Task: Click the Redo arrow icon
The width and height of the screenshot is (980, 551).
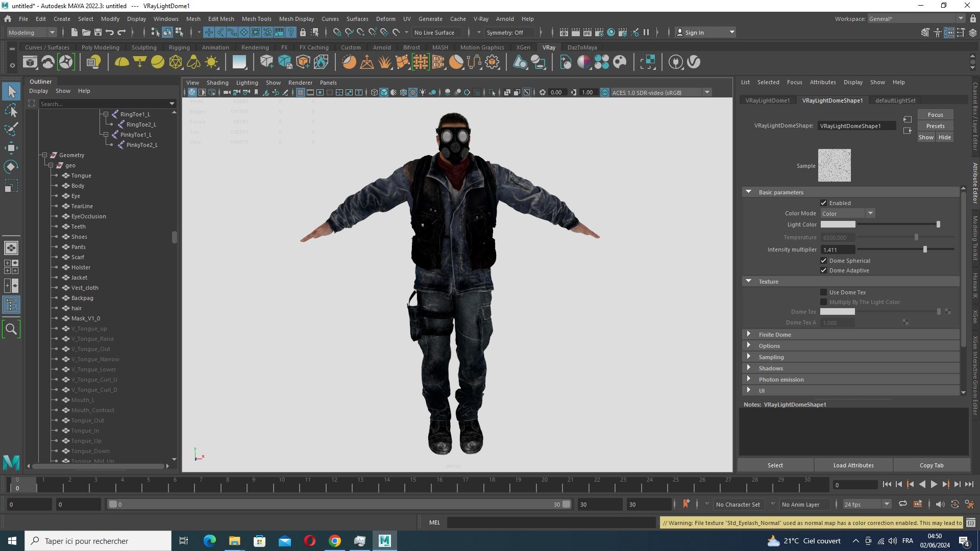Action: click(121, 32)
